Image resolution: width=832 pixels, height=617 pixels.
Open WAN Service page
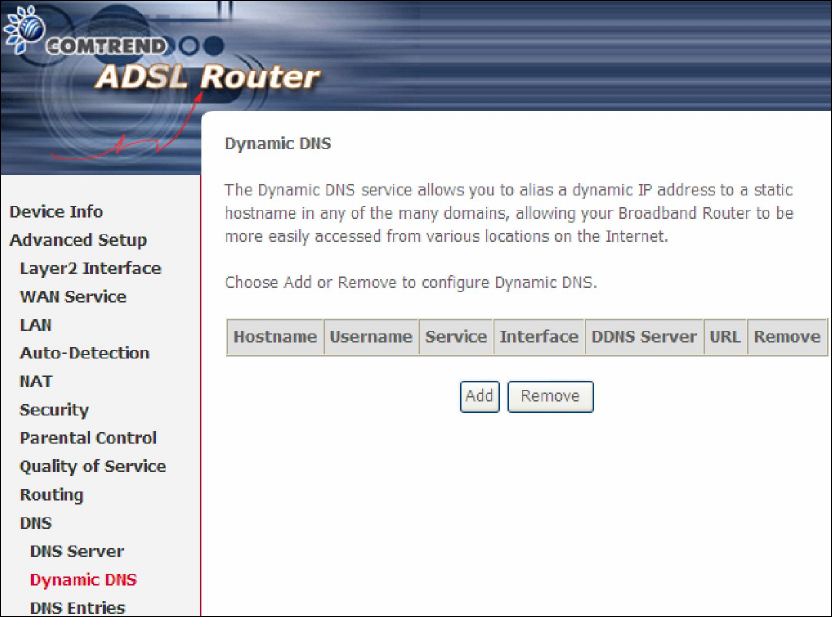pos(73,297)
